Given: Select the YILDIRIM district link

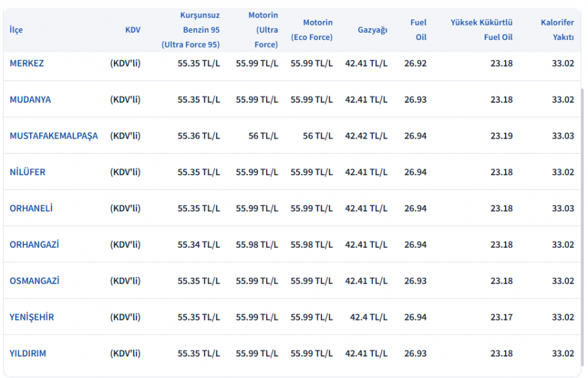Looking at the screenshot, I should pos(27,354).
